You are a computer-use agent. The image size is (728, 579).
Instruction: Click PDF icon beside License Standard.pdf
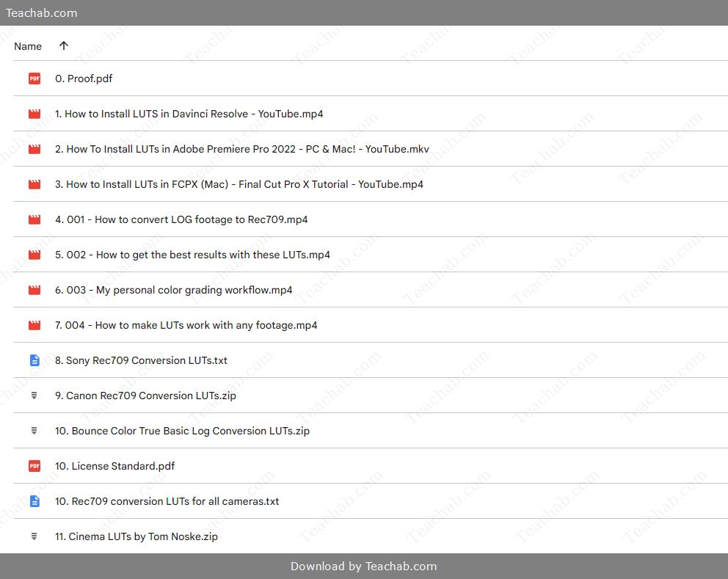pos(34,466)
